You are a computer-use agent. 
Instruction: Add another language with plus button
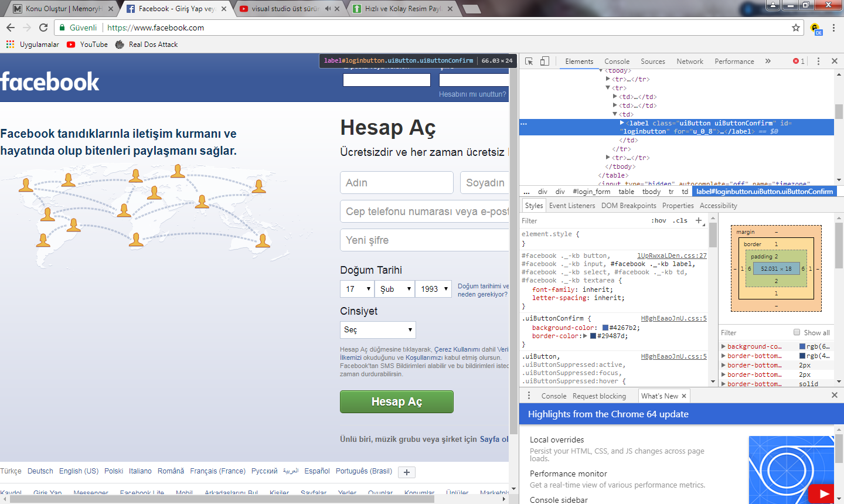point(407,472)
